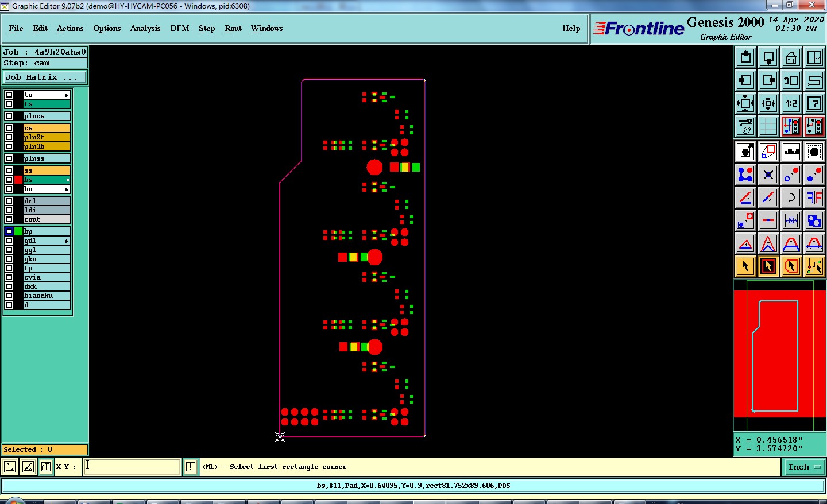Select the dotted-outline black circle tool icon
This screenshot has width=827, height=504.
coord(814,152)
